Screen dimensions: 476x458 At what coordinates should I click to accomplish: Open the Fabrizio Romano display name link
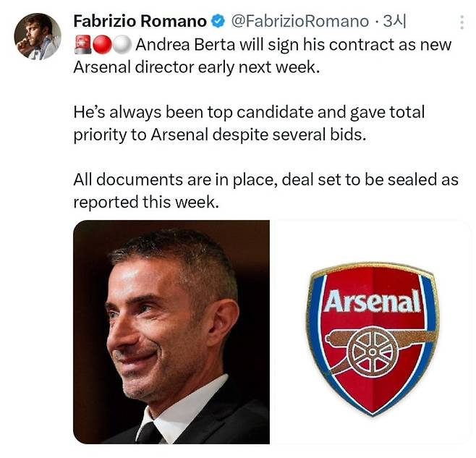(140, 21)
